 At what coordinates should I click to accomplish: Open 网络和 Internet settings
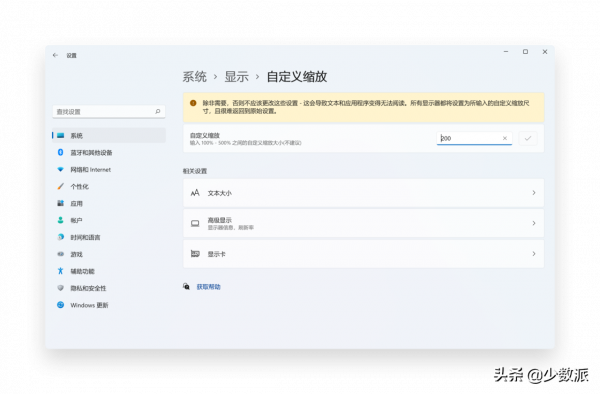pyautogui.click(x=109, y=169)
